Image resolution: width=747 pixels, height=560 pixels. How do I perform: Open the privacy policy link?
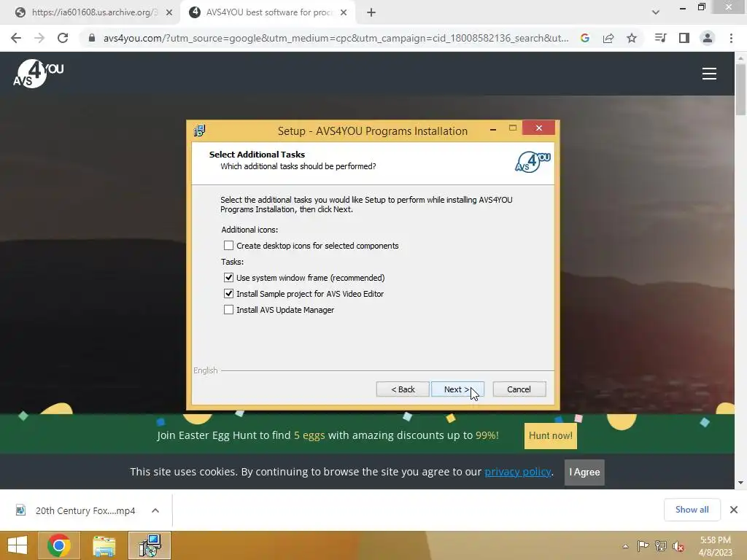pyautogui.click(x=518, y=472)
